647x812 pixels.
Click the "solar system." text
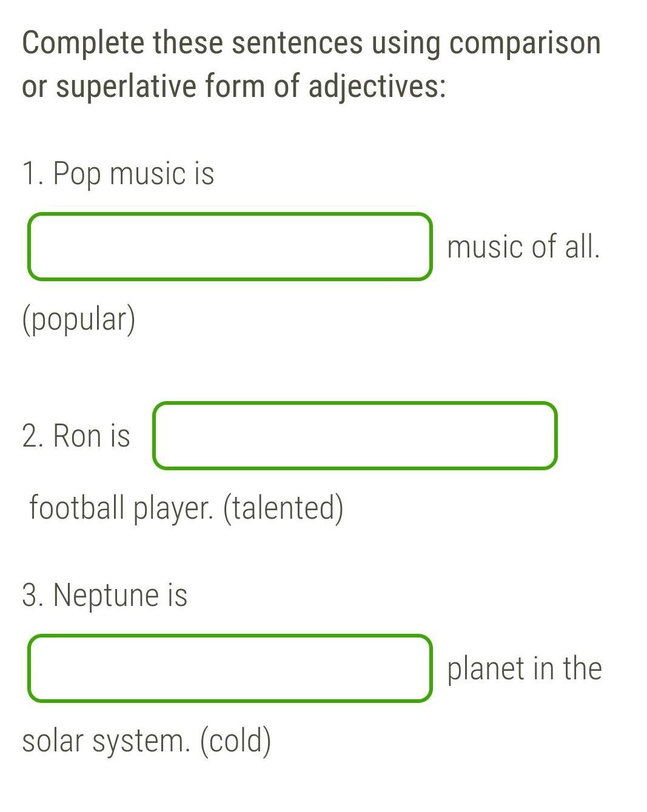coord(106,740)
